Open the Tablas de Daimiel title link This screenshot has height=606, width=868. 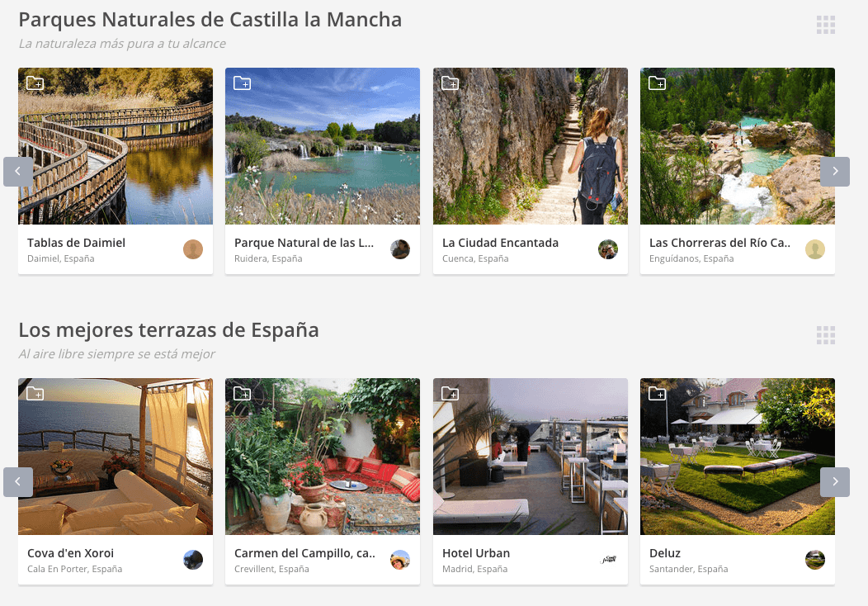(x=77, y=243)
